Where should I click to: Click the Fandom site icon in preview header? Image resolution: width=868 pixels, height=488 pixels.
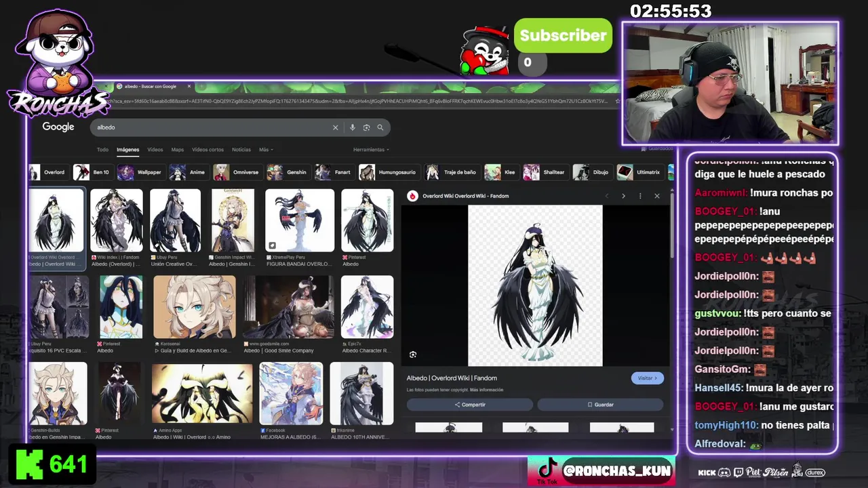click(412, 196)
